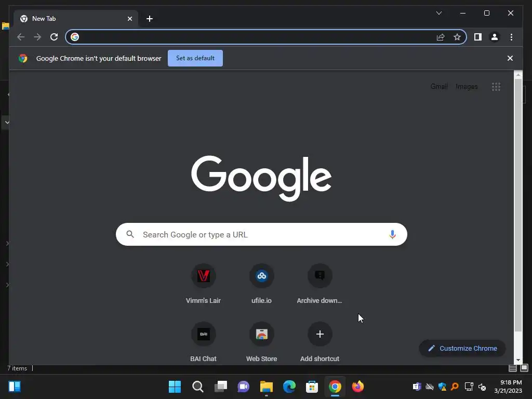
Task: Open Microsoft Store from taskbar
Action: pos(312,387)
